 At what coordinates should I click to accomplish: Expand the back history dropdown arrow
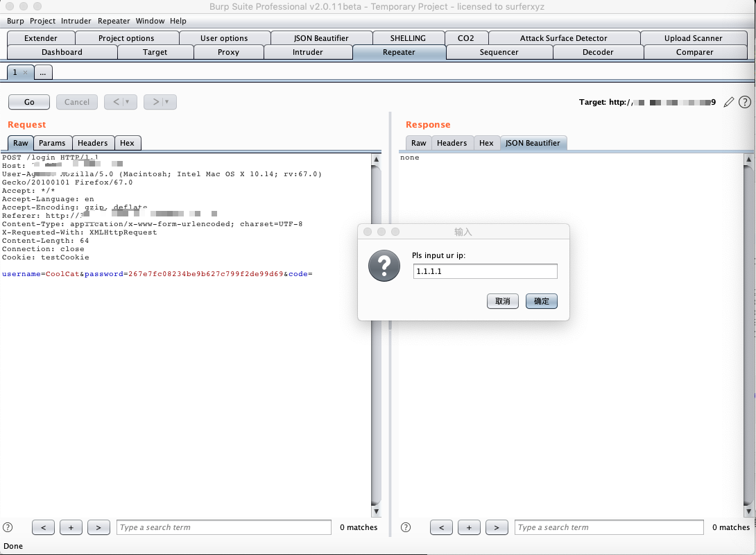point(128,102)
